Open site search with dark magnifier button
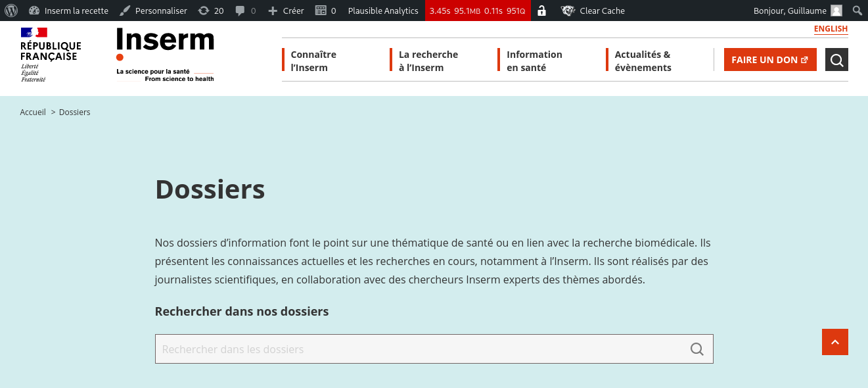The image size is (868, 388). 836,60
